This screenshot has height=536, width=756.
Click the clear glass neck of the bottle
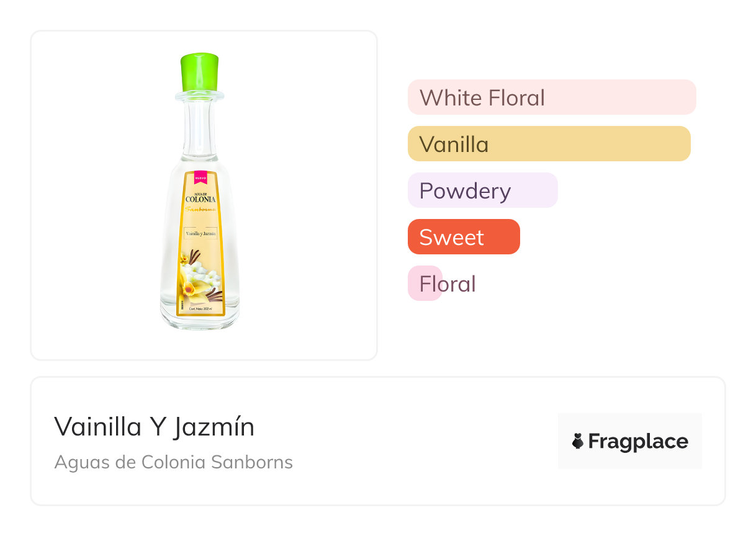pyautogui.click(x=199, y=127)
